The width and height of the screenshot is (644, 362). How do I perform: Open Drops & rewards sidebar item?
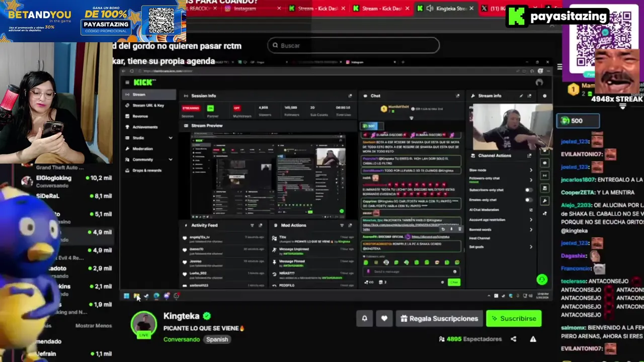click(x=149, y=170)
